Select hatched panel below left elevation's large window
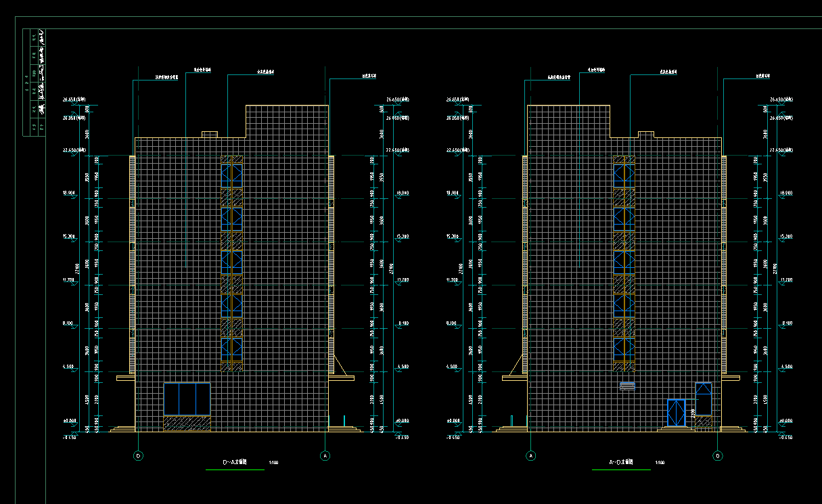 (187, 423)
